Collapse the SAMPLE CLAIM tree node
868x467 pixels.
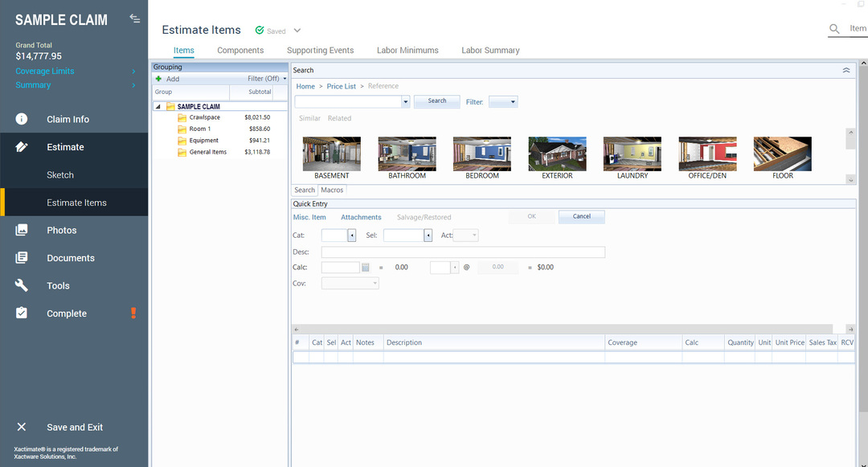tap(158, 107)
